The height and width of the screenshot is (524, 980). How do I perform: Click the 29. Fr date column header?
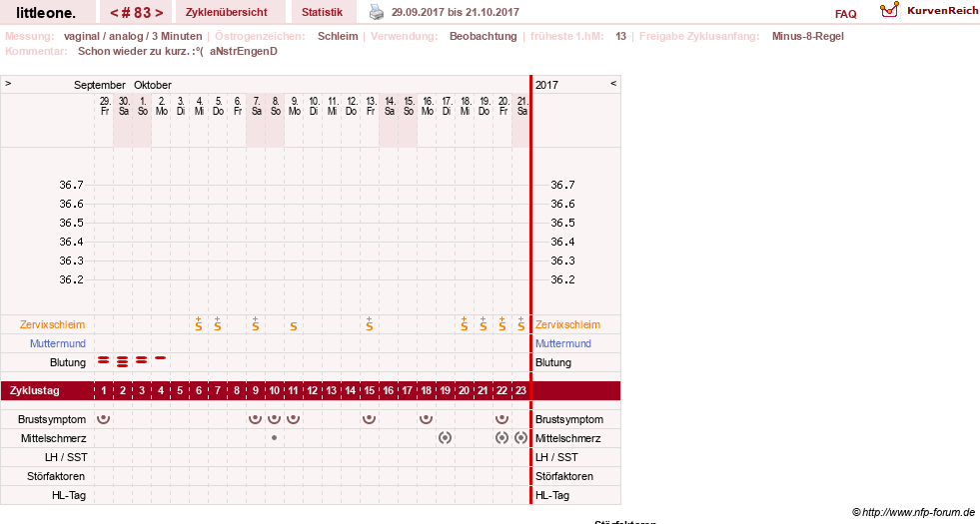(104, 106)
